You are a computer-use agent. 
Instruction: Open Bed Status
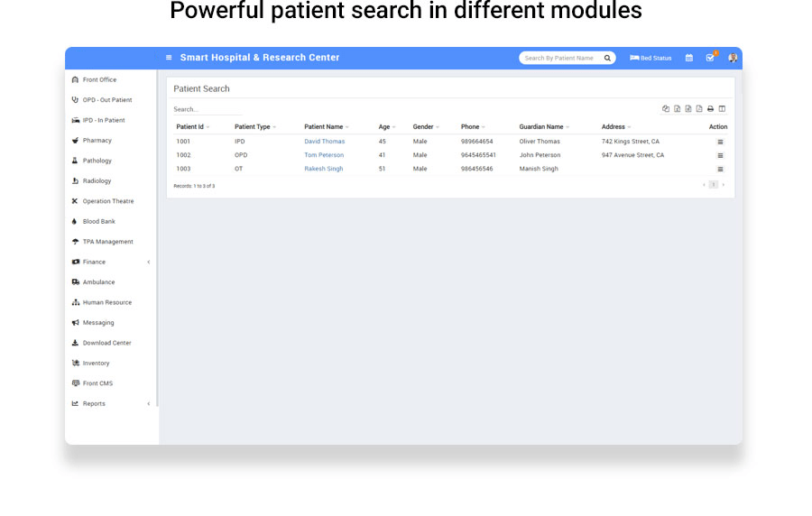tap(651, 58)
